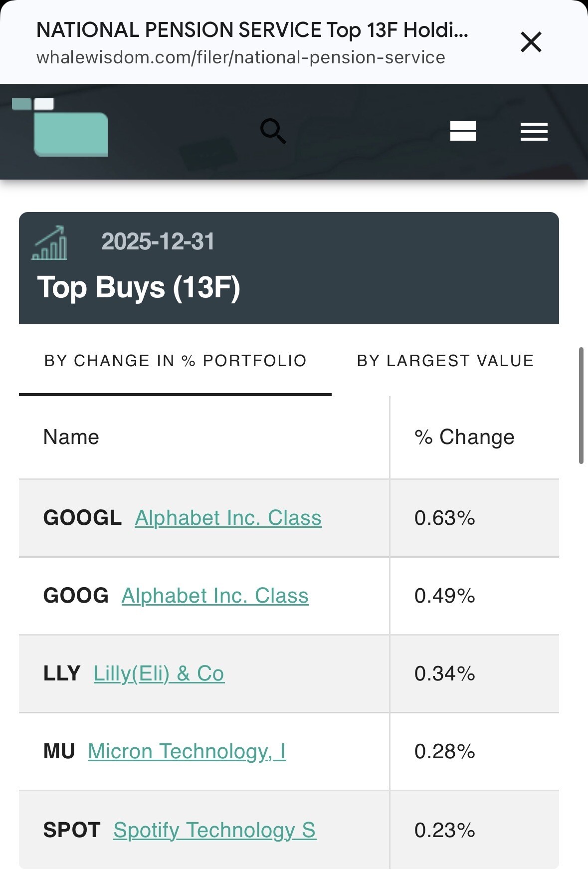Close the in-app browser with the X
This screenshot has height=876, width=588.
[531, 42]
